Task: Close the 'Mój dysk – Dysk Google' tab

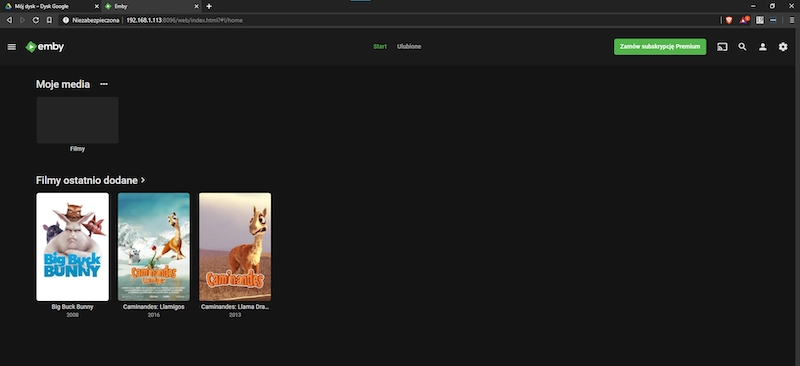Action: tap(97, 6)
